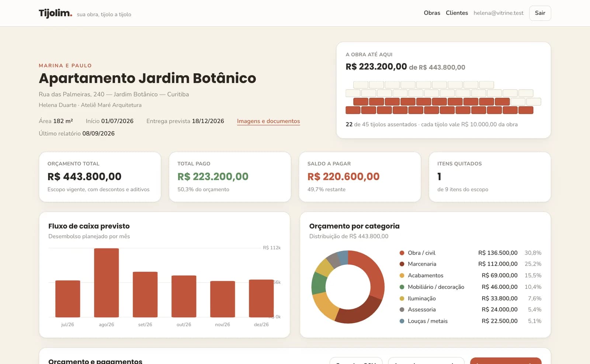This screenshot has width=590, height=364.
Task: Click the R$ 112.000,00 category amount
Action: (x=498, y=264)
